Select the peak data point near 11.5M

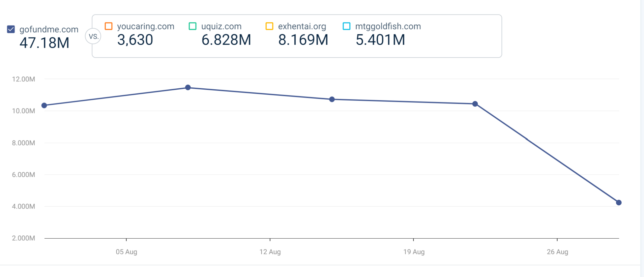pos(188,87)
